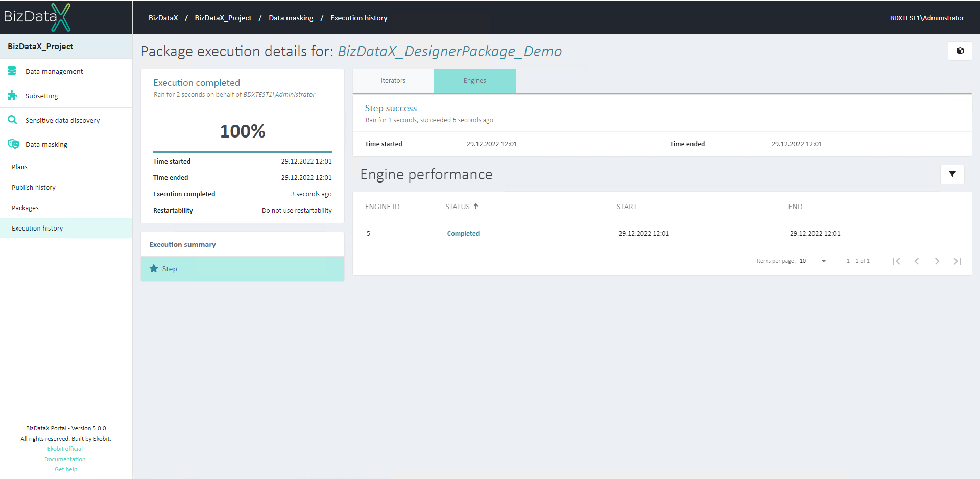
Task: Open Data masking menu
Action: pyautogui.click(x=66, y=144)
